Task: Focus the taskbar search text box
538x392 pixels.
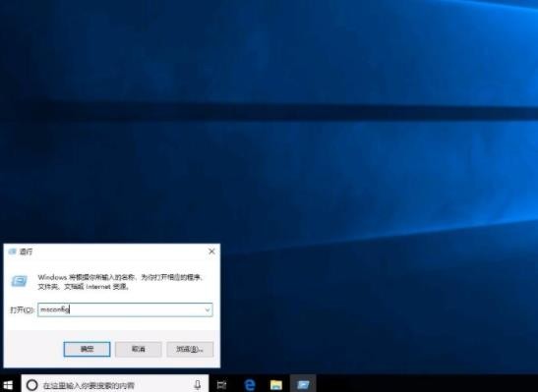Action: [115, 384]
